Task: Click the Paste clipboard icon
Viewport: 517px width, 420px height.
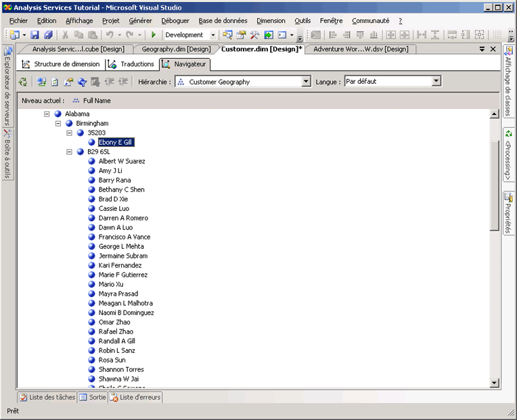Action: tap(93, 35)
